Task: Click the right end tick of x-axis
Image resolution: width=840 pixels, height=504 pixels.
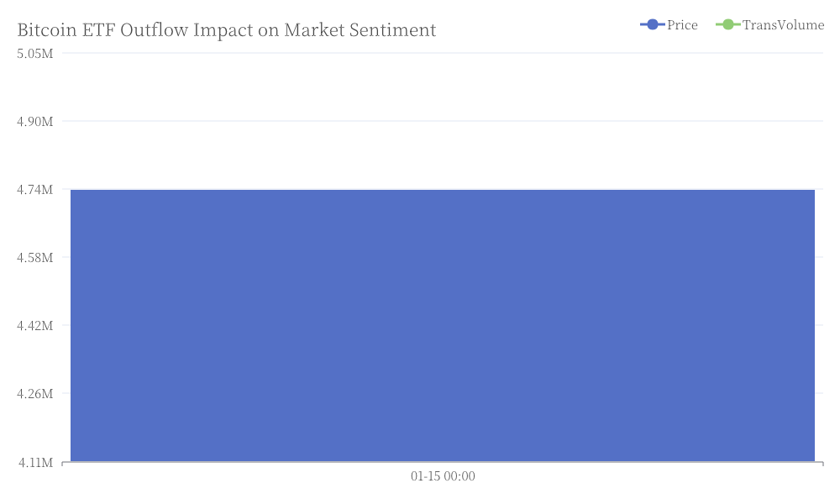Action: (x=823, y=464)
